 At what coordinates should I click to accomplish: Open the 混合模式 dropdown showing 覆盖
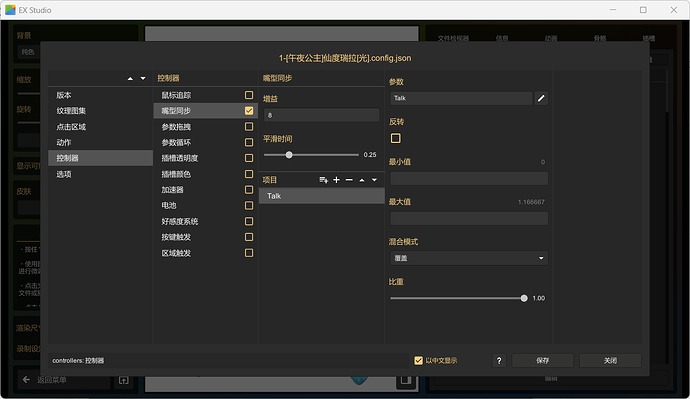pyautogui.click(x=469, y=258)
